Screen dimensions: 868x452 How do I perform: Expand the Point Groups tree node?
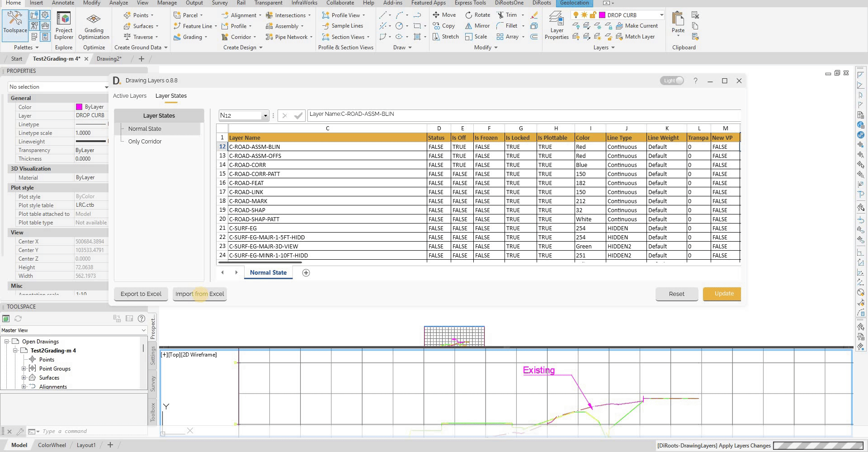tap(24, 369)
